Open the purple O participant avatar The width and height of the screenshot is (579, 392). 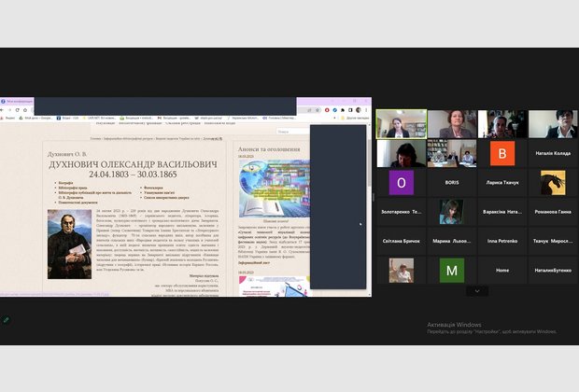click(402, 183)
